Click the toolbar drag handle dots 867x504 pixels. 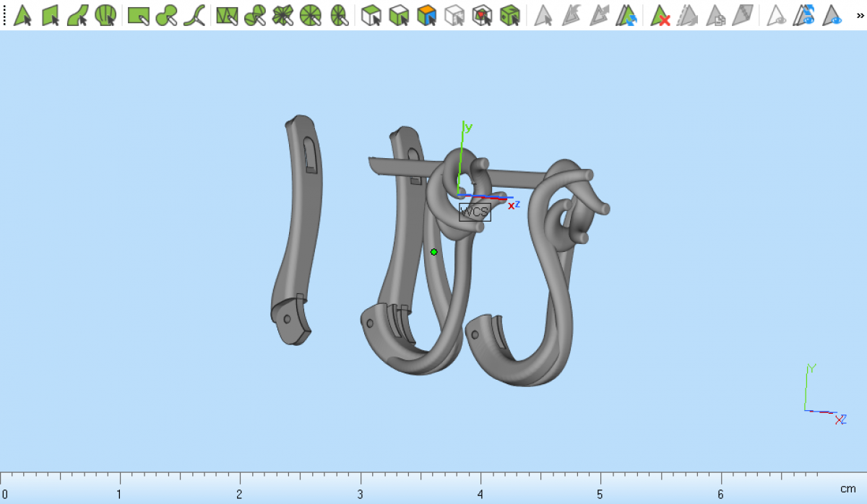[4, 15]
